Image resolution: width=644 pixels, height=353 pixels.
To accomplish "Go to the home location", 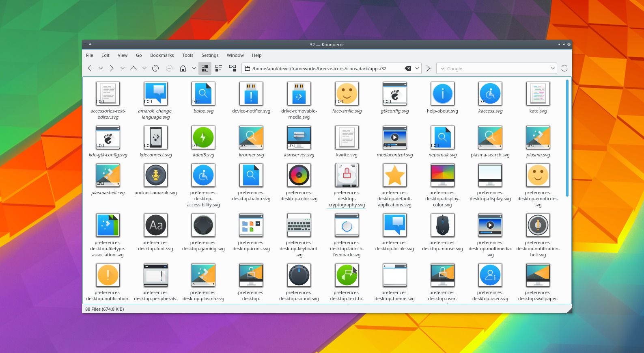I will [x=183, y=68].
